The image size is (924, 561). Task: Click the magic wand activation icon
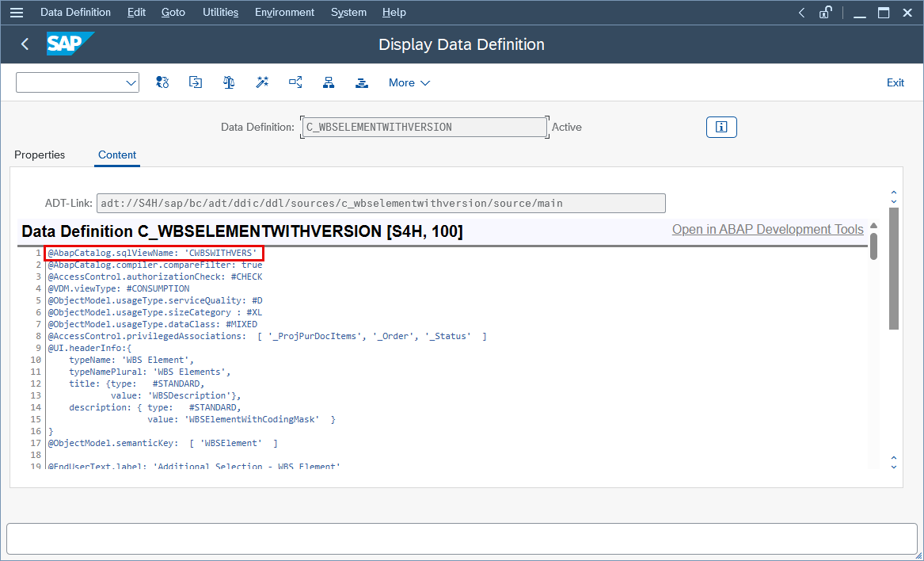[x=262, y=82]
